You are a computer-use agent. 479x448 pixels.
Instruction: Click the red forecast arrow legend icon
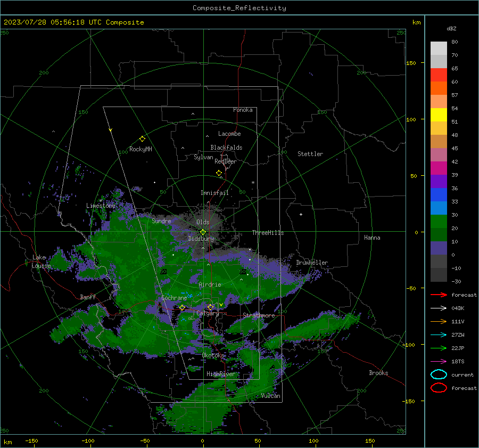point(439,295)
